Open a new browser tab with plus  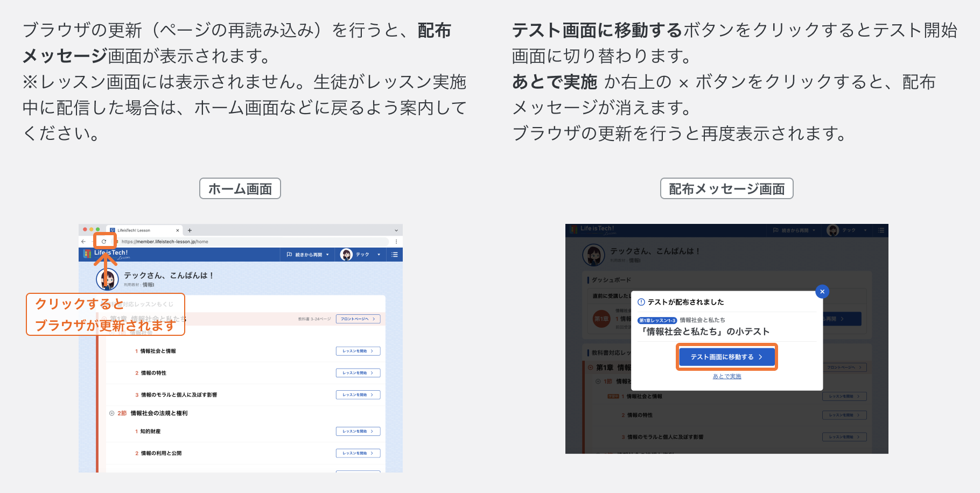(x=190, y=230)
